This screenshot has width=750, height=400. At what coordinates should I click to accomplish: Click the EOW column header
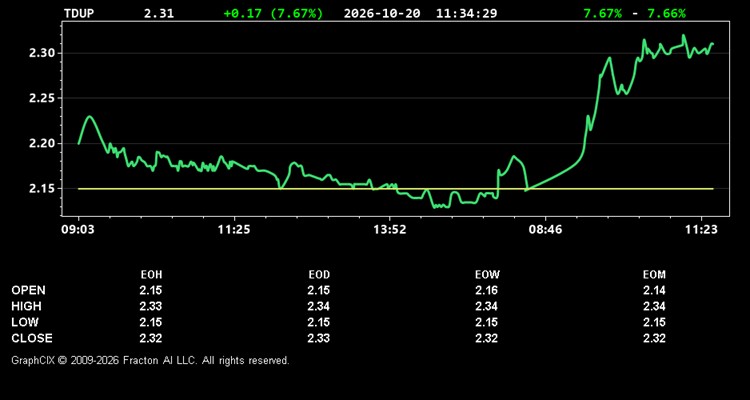(x=487, y=275)
